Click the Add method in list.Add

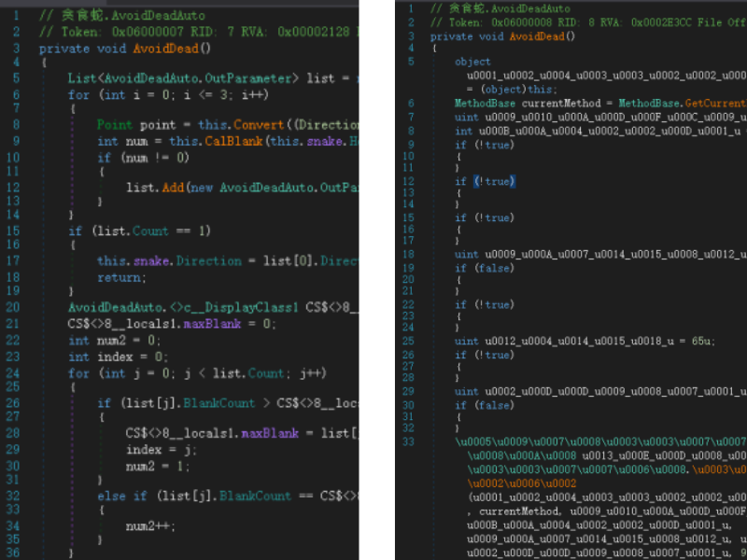click(170, 188)
